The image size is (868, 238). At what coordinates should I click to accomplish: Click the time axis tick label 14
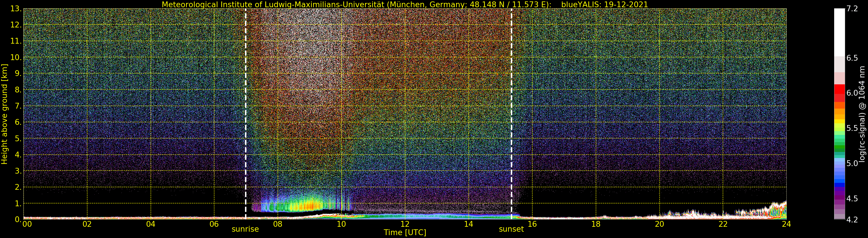click(468, 224)
